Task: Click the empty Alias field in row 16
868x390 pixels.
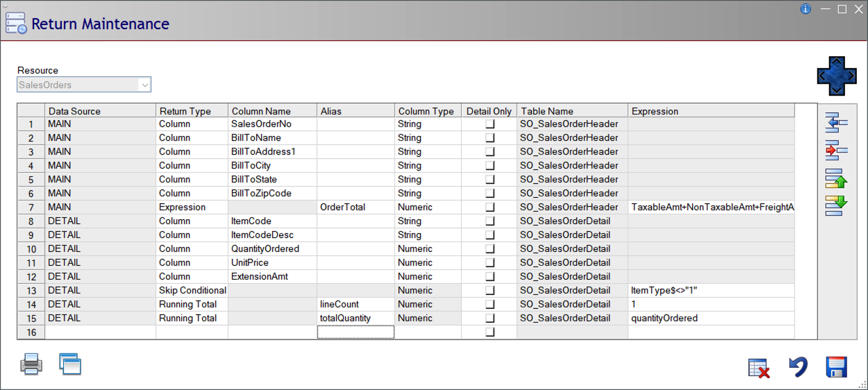Action: (356, 332)
